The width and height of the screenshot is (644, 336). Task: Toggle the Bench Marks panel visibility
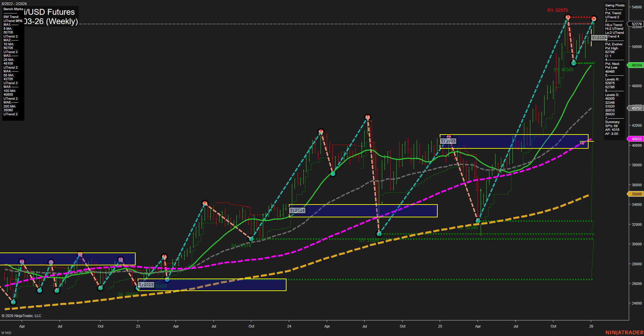pos(13,9)
